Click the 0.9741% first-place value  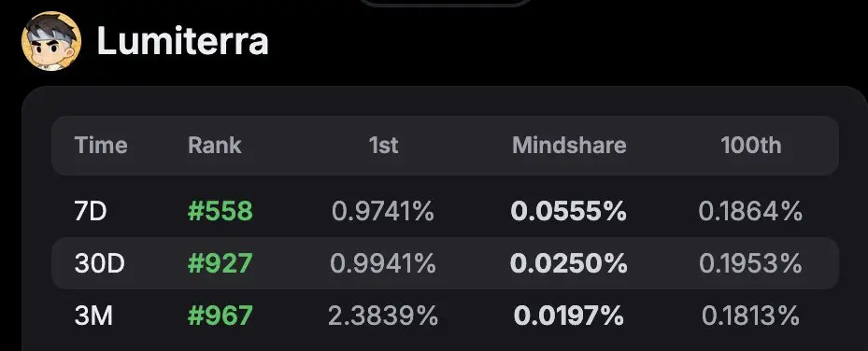click(x=383, y=211)
